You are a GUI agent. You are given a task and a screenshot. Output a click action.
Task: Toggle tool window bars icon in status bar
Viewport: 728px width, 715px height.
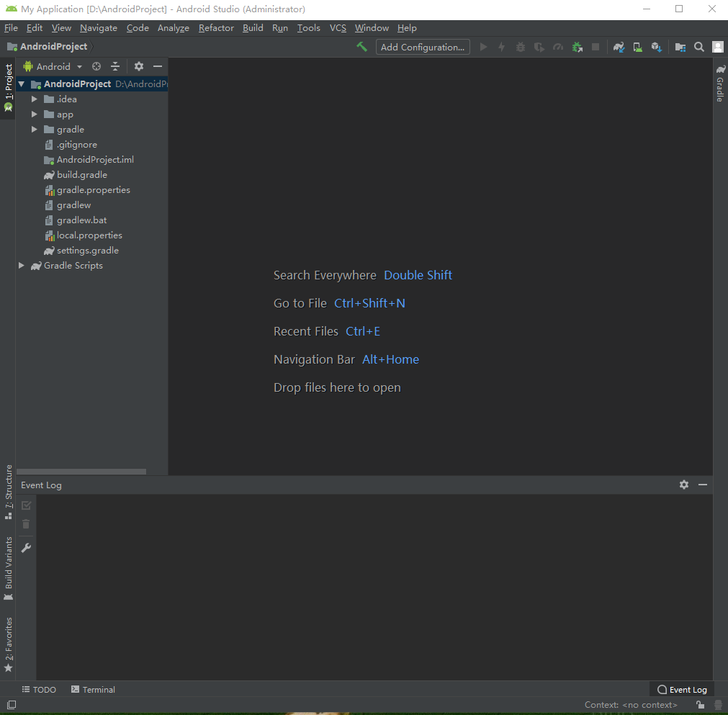click(x=12, y=705)
